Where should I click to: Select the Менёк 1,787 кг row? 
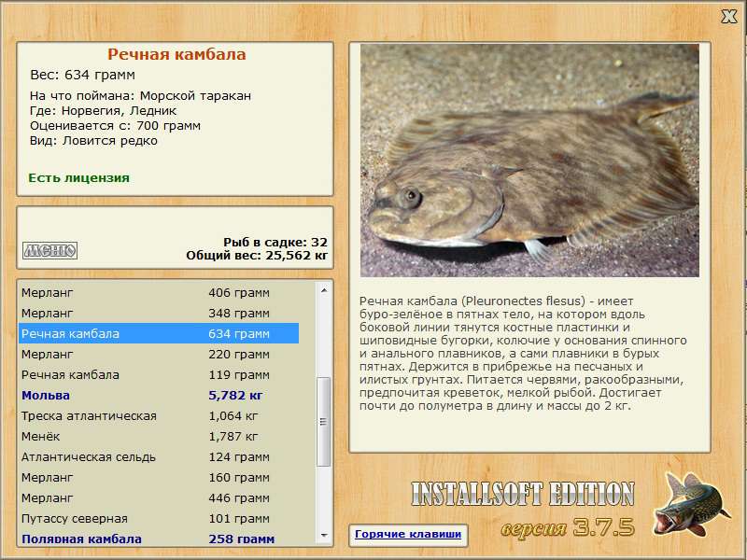(159, 436)
